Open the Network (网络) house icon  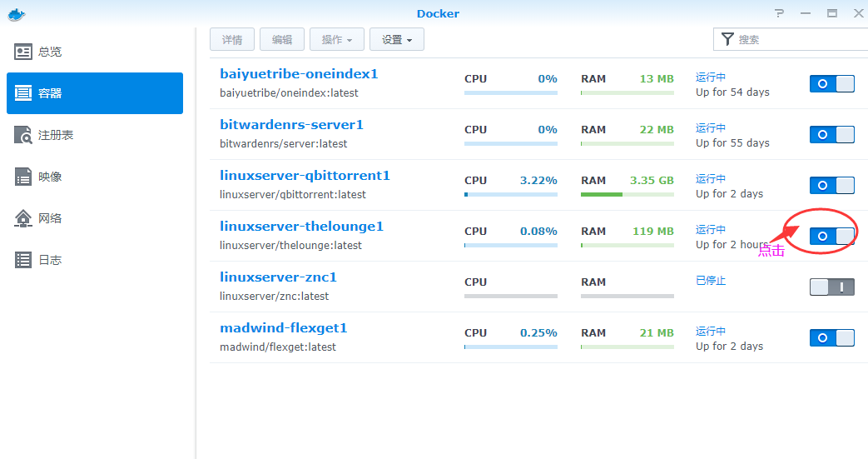(22, 218)
